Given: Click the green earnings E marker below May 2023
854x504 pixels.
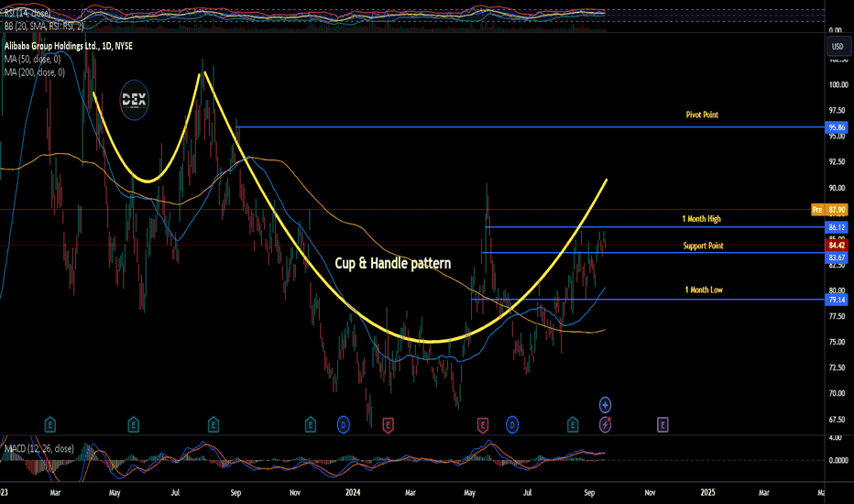Looking at the screenshot, I should [x=134, y=424].
